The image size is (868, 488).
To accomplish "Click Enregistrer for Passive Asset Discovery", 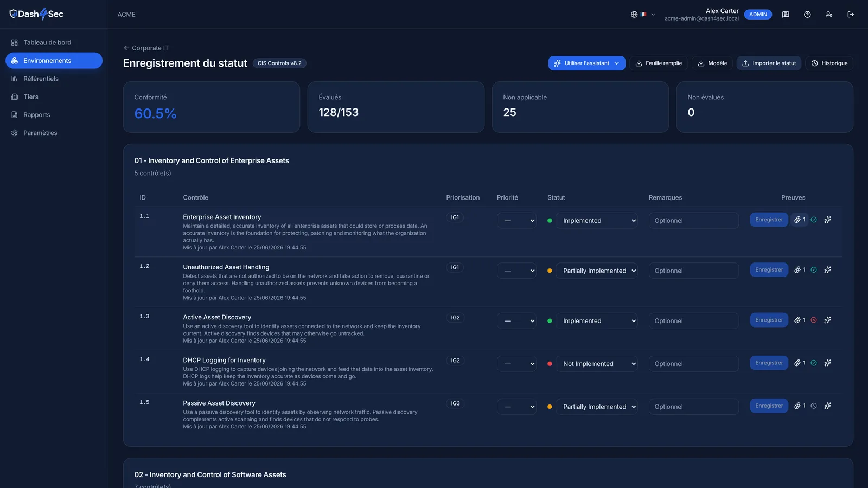I will pyautogui.click(x=769, y=406).
